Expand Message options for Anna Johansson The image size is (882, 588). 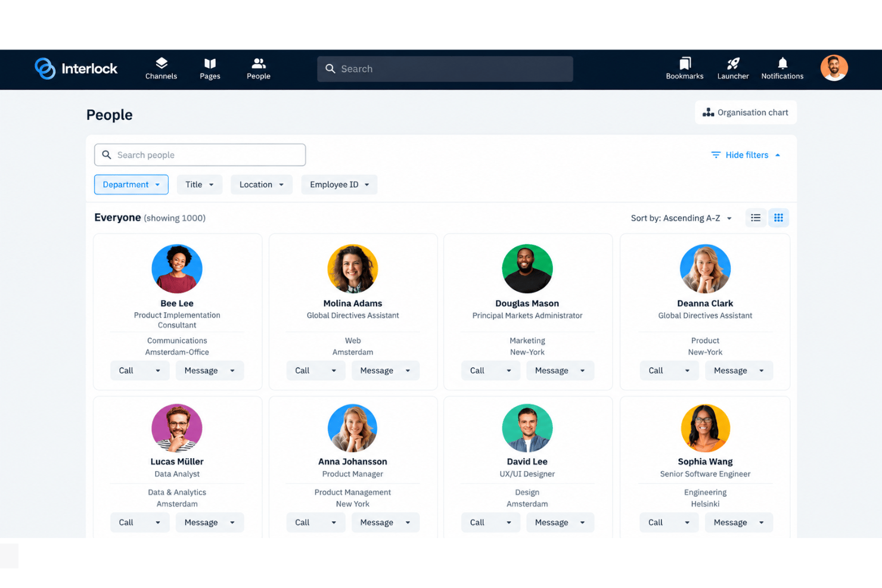(408, 522)
